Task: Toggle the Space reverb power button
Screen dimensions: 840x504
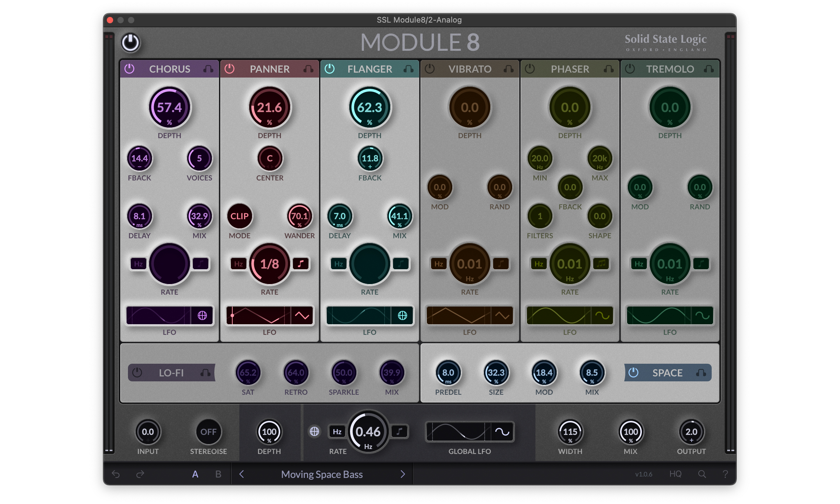Action: [x=633, y=373]
